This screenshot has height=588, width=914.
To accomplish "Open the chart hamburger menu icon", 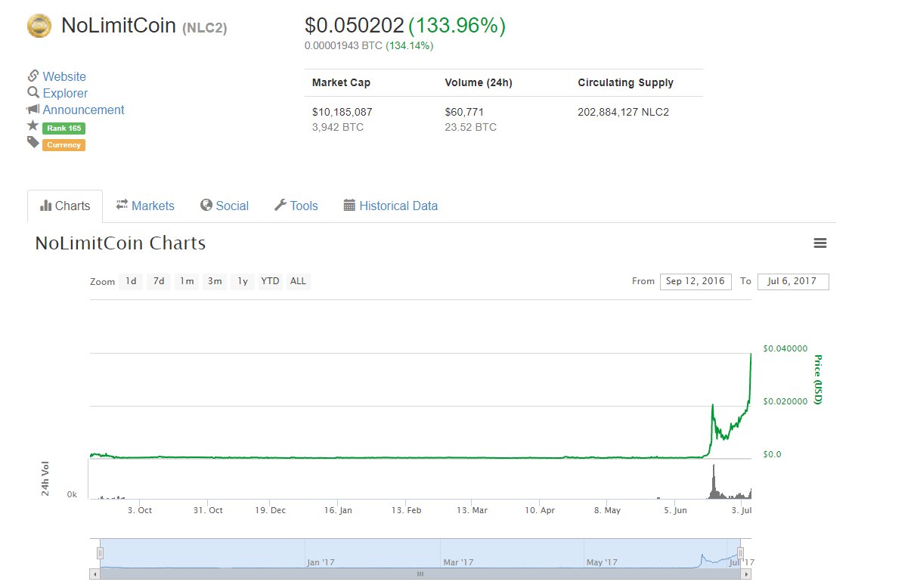I will 820,243.
